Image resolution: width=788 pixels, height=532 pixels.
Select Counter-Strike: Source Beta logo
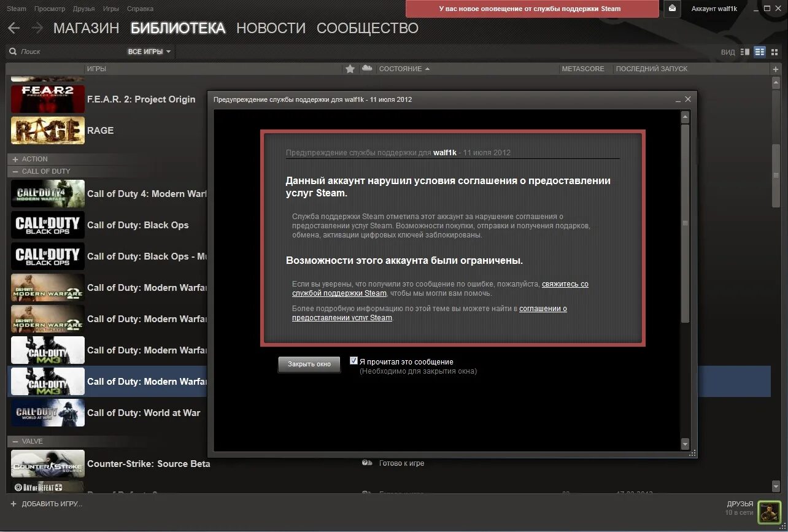pyautogui.click(x=48, y=464)
